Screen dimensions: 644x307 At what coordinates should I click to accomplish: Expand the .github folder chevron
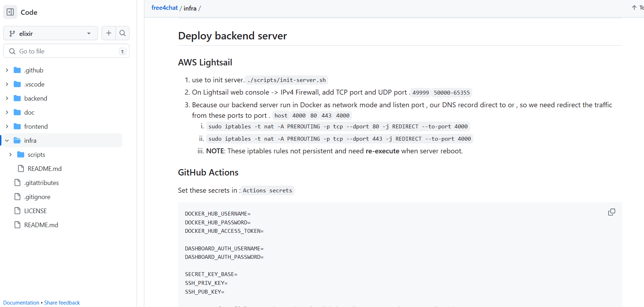[7, 70]
